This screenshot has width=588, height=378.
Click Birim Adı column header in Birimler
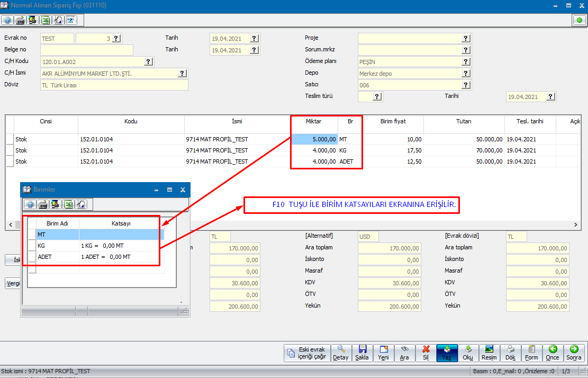[57, 223]
